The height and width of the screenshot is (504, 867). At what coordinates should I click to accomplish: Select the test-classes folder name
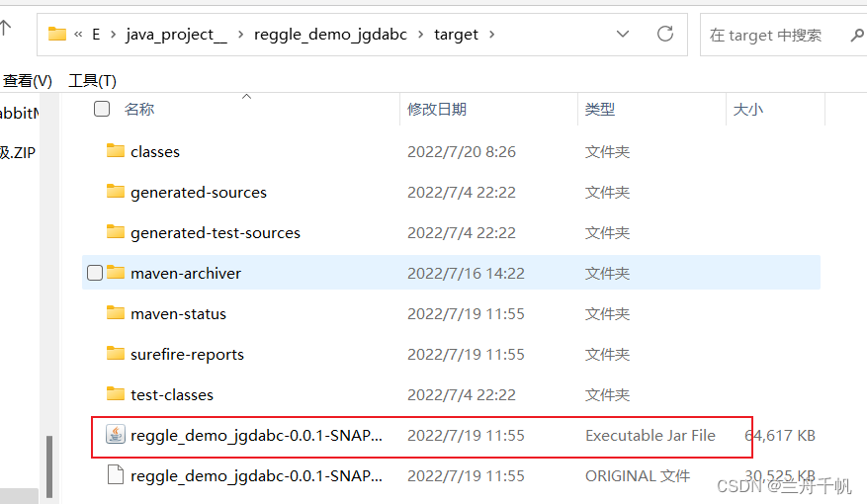point(172,394)
